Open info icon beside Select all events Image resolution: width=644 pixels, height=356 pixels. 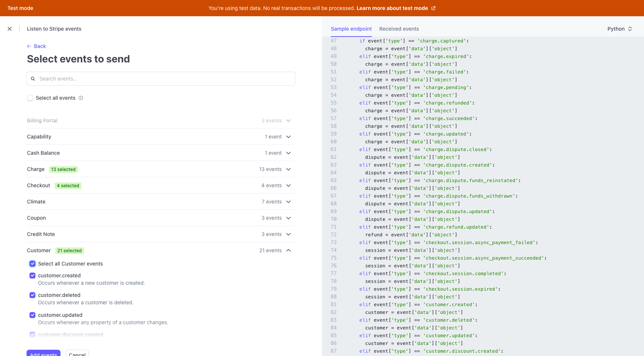81,98
